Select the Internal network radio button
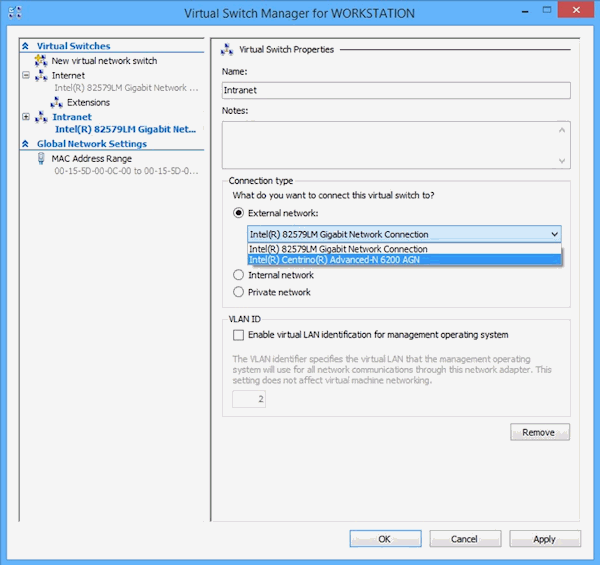Screen dimensions: 600x565 (238, 275)
